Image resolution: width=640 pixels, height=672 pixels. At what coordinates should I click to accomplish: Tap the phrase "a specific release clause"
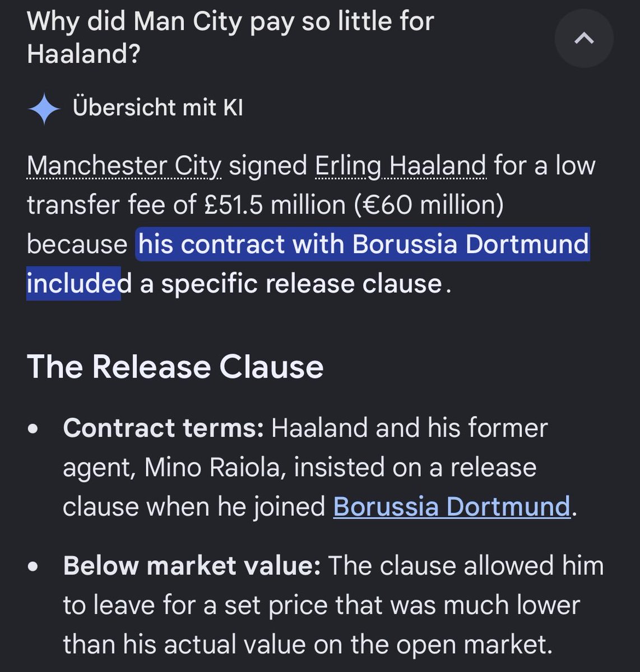point(291,283)
